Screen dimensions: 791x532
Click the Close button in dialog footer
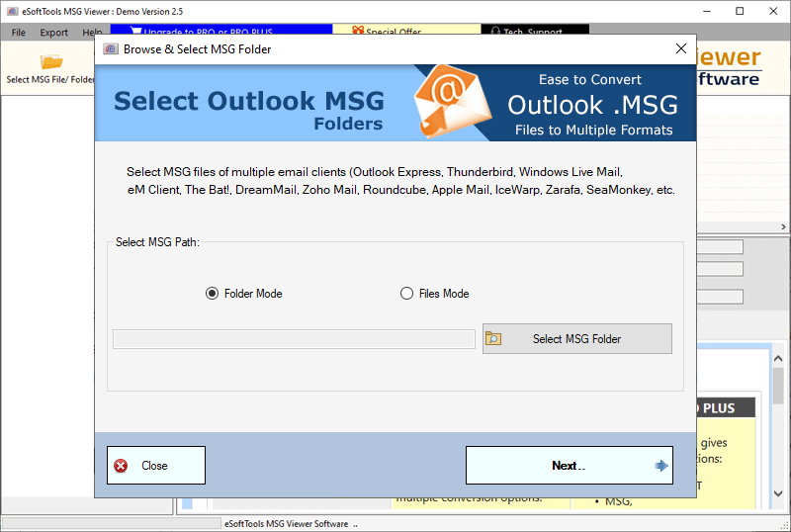pos(156,466)
